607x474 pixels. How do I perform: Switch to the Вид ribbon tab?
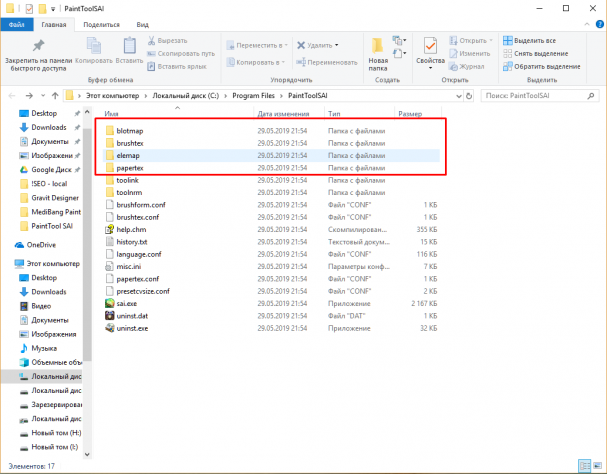(143, 22)
